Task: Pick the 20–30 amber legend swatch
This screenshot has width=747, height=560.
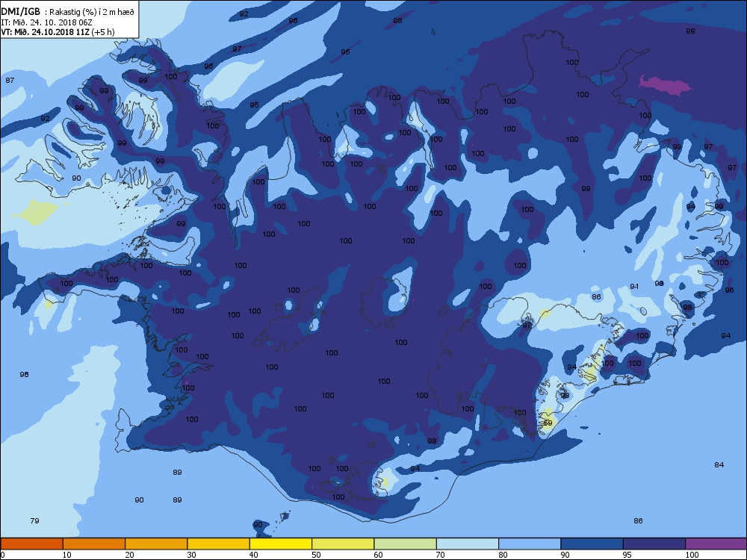Action: click(156, 544)
